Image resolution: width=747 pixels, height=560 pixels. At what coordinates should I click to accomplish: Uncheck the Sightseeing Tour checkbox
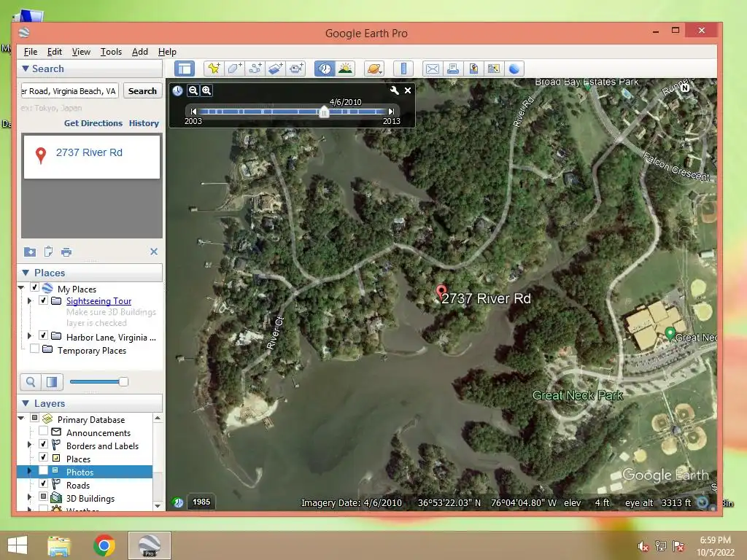43,300
